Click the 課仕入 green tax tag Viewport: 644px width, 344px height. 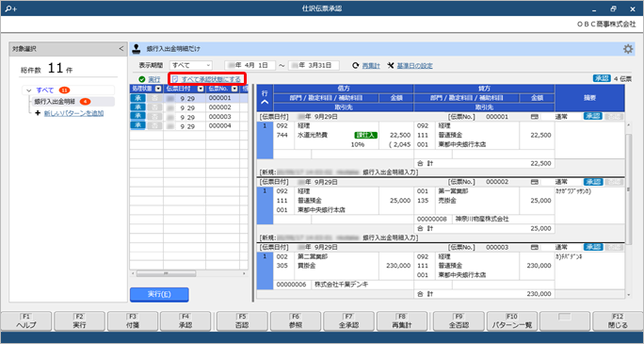pos(366,135)
